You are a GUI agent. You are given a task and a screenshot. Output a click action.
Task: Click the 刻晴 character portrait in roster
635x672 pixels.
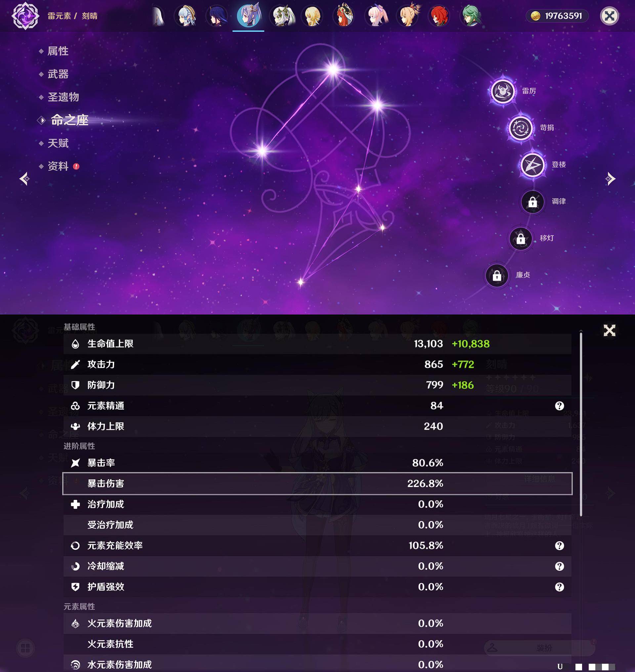point(247,16)
